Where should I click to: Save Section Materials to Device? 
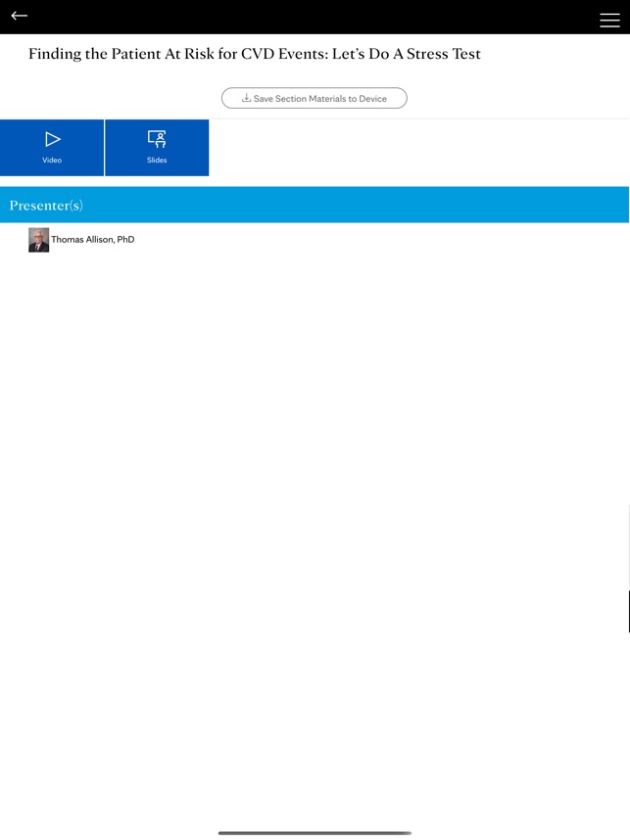point(315,98)
